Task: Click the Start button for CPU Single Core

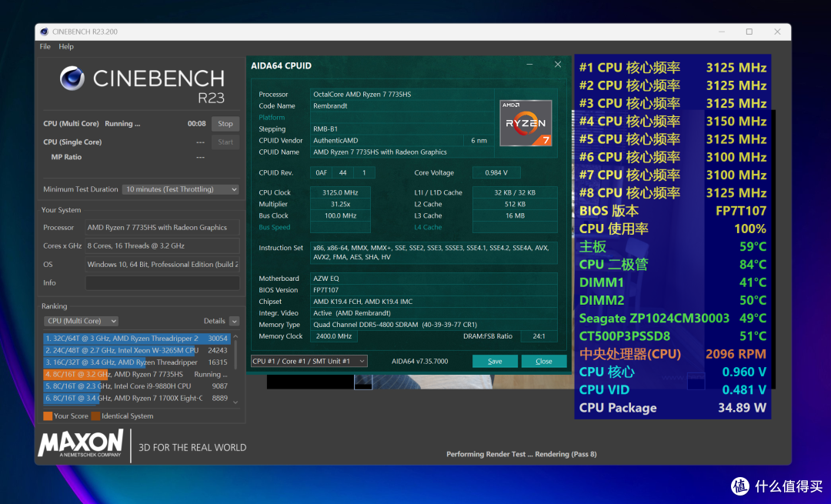Action: tap(225, 142)
